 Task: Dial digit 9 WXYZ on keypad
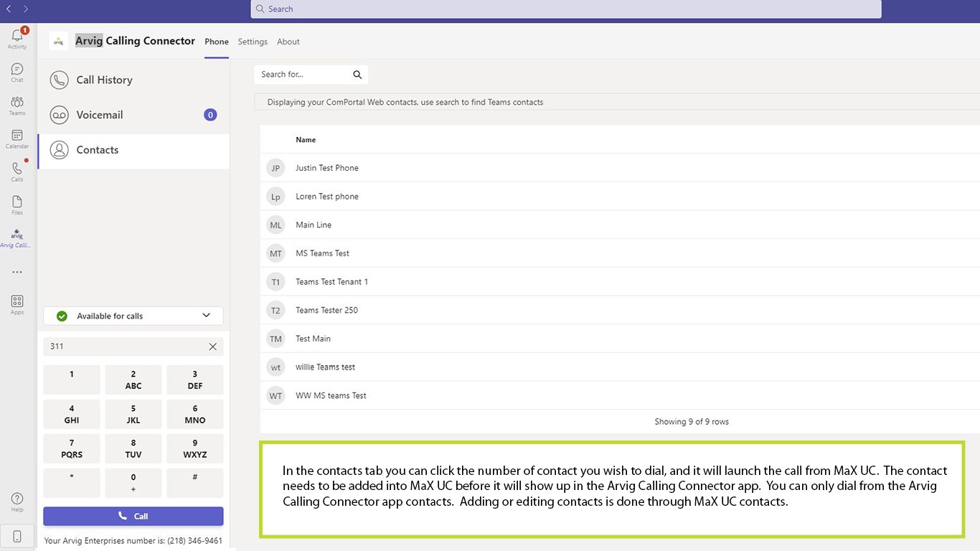click(x=195, y=448)
